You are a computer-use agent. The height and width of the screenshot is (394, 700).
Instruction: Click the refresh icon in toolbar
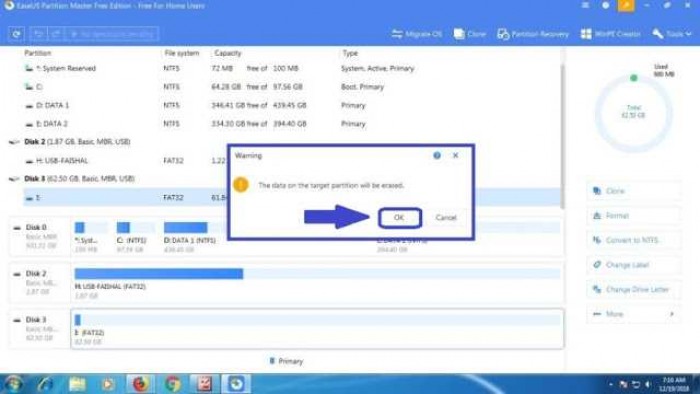tap(17, 34)
